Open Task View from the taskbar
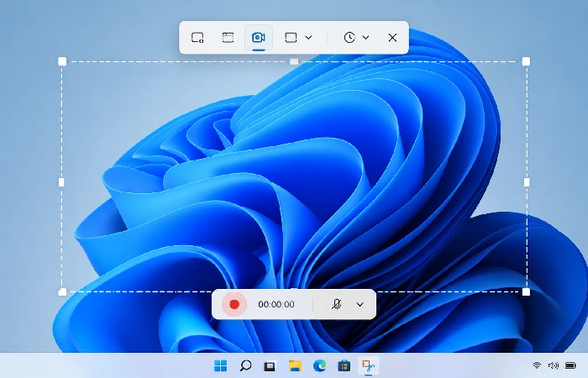The height and width of the screenshot is (378, 588). click(x=270, y=365)
